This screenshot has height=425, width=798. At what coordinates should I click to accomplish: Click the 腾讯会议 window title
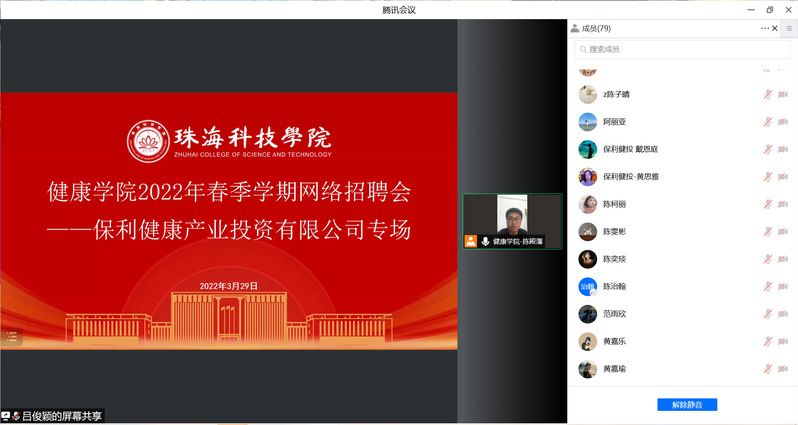(399, 10)
